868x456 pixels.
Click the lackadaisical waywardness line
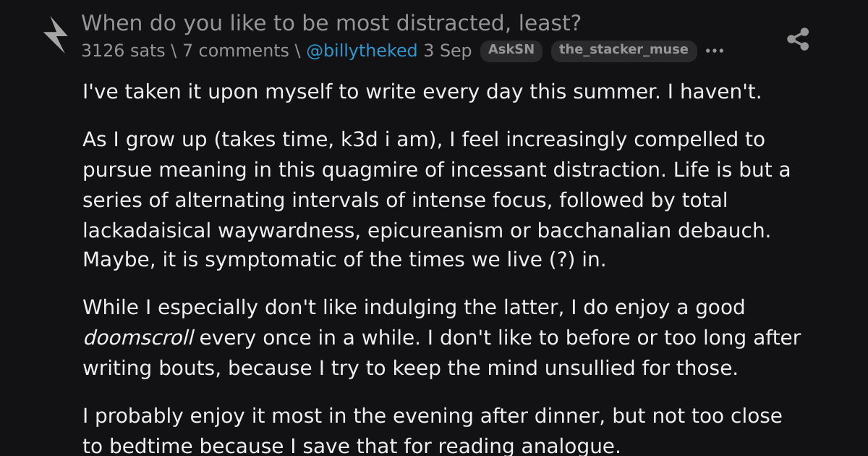427,230
